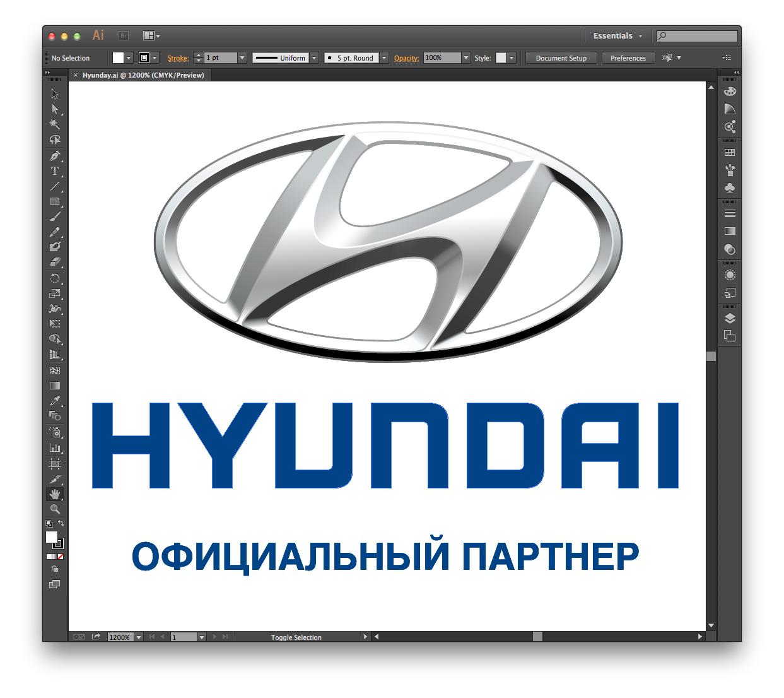Open the stroke color dropdown
The image size is (784, 698).
point(155,58)
